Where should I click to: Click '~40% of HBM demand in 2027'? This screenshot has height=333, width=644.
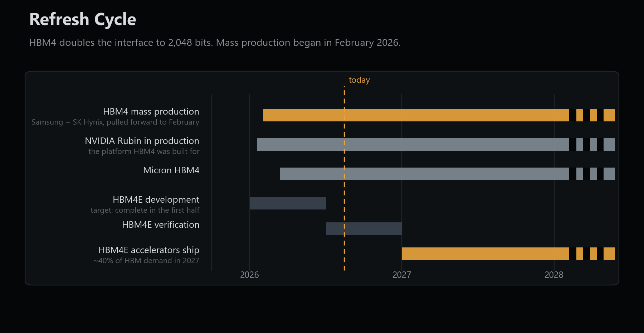point(146,261)
